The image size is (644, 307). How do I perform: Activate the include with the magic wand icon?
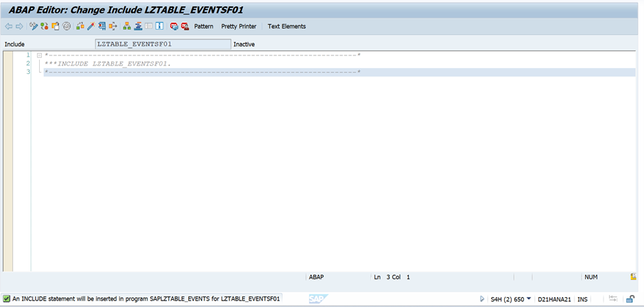click(x=91, y=26)
